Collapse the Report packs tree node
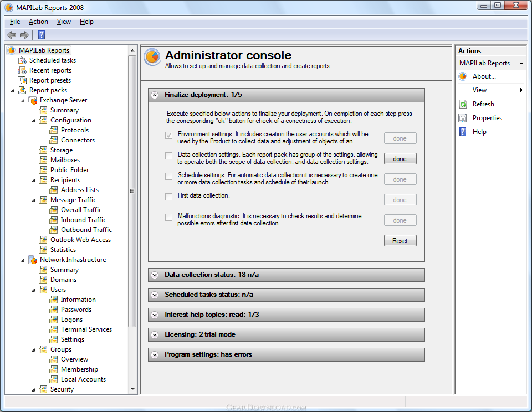532x412 pixels. (13, 90)
